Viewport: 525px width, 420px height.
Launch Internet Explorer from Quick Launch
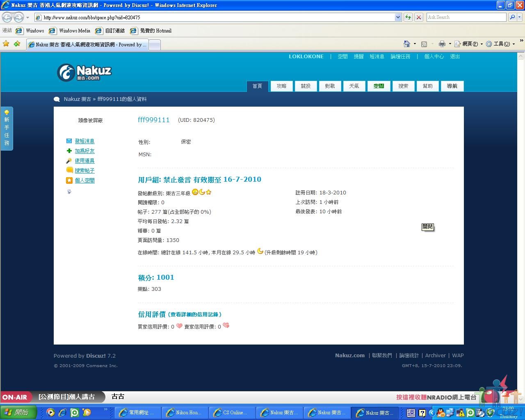pos(62,412)
